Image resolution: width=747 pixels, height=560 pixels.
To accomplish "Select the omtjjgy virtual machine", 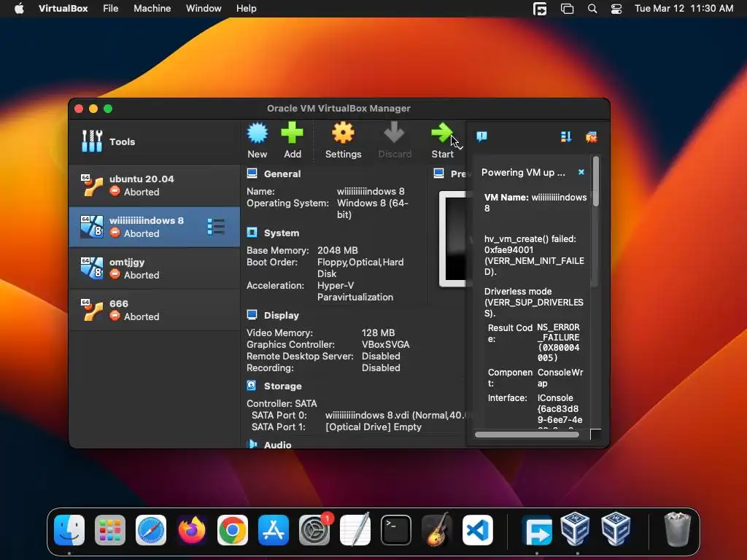I will 155,268.
